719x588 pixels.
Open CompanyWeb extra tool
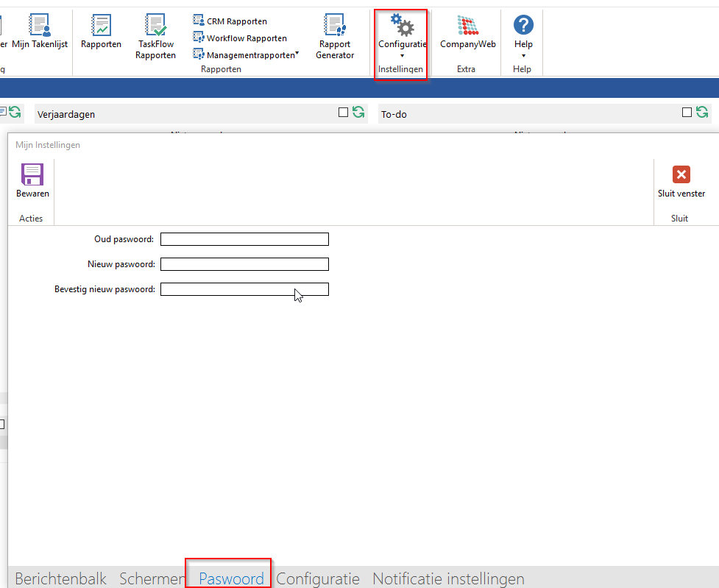tap(467, 26)
